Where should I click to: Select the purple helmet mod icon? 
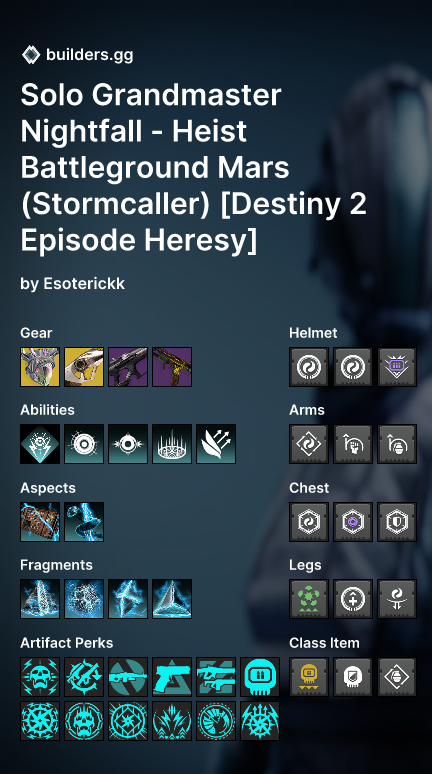coord(397,367)
